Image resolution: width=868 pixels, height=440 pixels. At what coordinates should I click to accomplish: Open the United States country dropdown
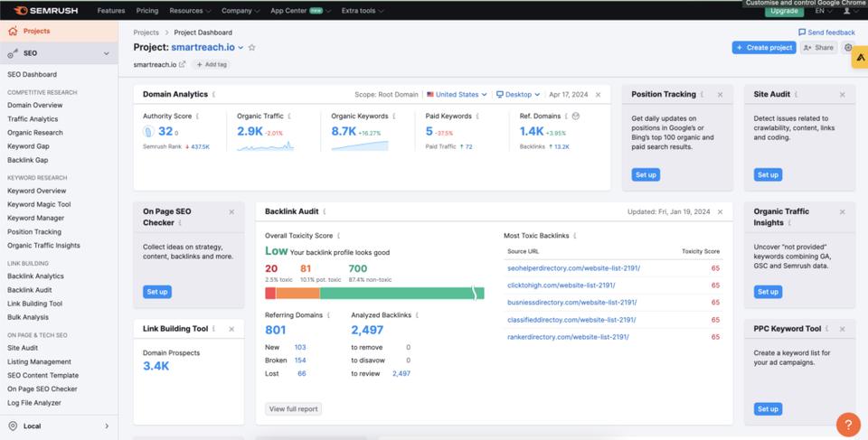457,95
